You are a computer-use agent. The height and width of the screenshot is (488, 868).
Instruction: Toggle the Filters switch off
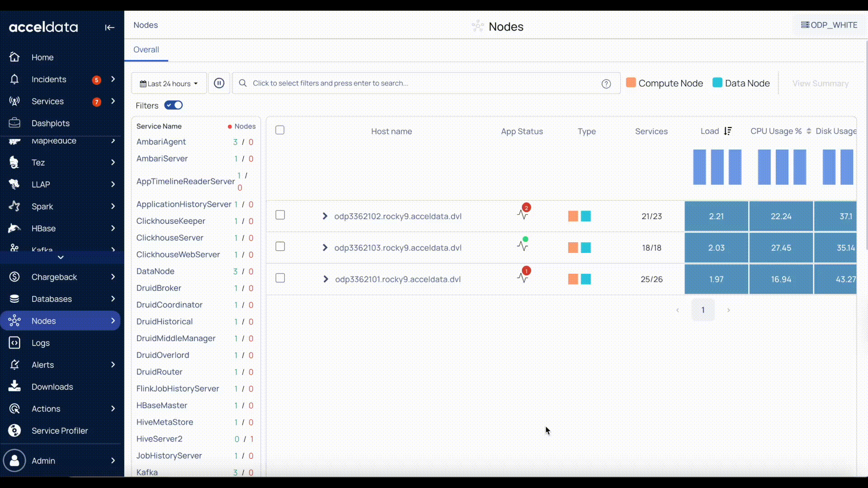(x=174, y=105)
